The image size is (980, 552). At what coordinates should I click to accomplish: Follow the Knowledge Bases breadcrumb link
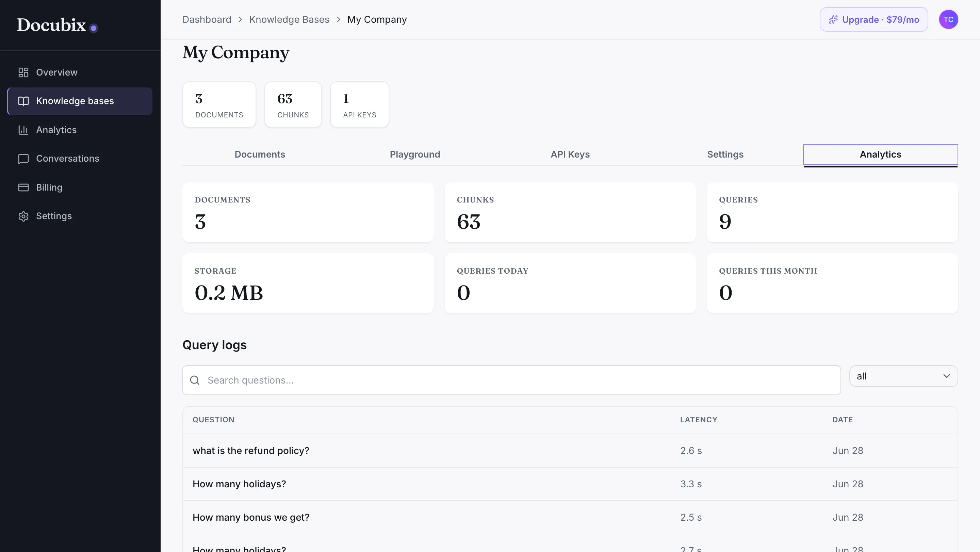pyautogui.click(x=289, y=19)
